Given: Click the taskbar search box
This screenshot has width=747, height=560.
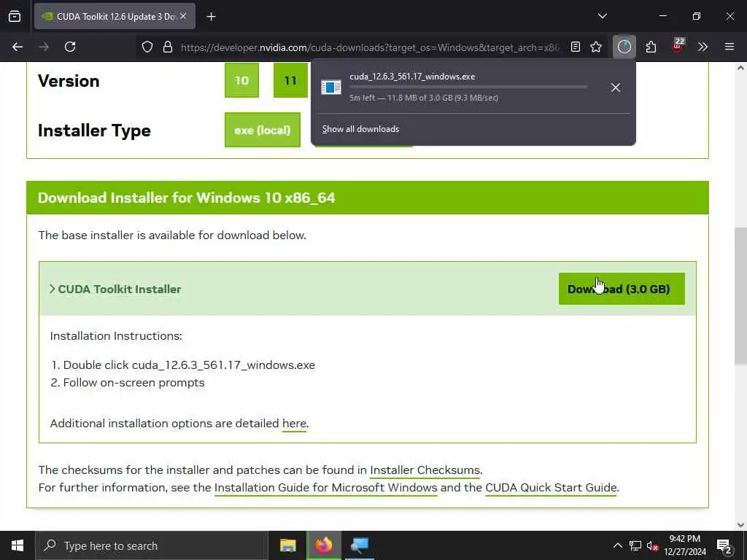Looking at the screenshot, I should (x=152, y=545).
